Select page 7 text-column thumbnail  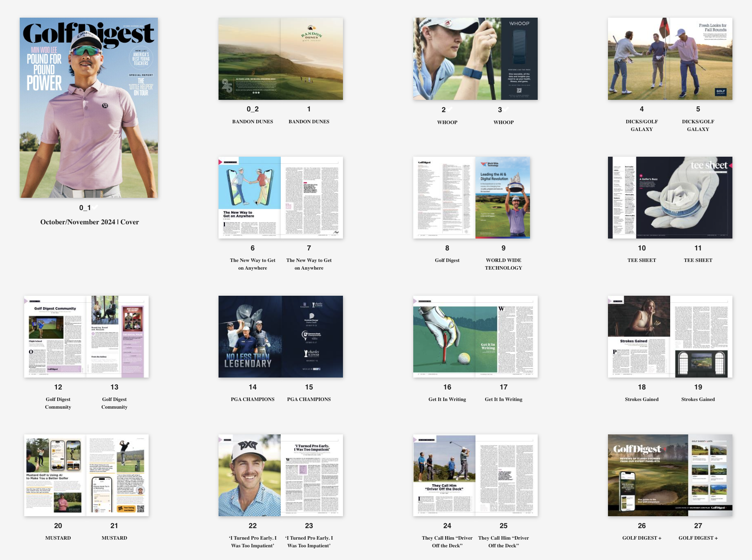point(312,197)
